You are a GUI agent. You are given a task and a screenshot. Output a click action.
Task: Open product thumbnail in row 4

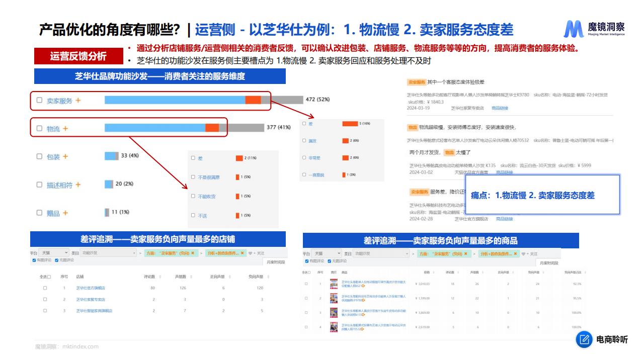coord(334,327)
